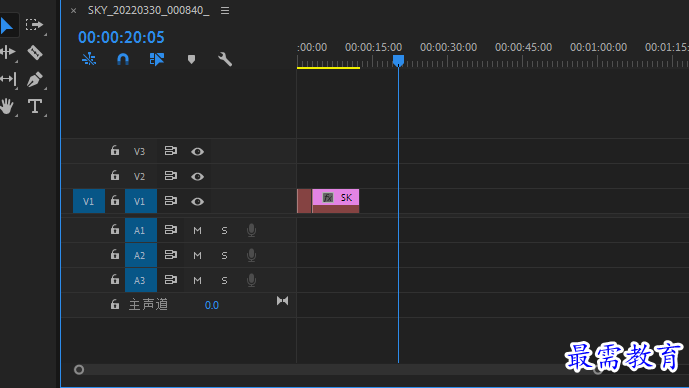Enable voice-over record on A2
This screenshot has height=388, width=689.
(x=251, y=255)
